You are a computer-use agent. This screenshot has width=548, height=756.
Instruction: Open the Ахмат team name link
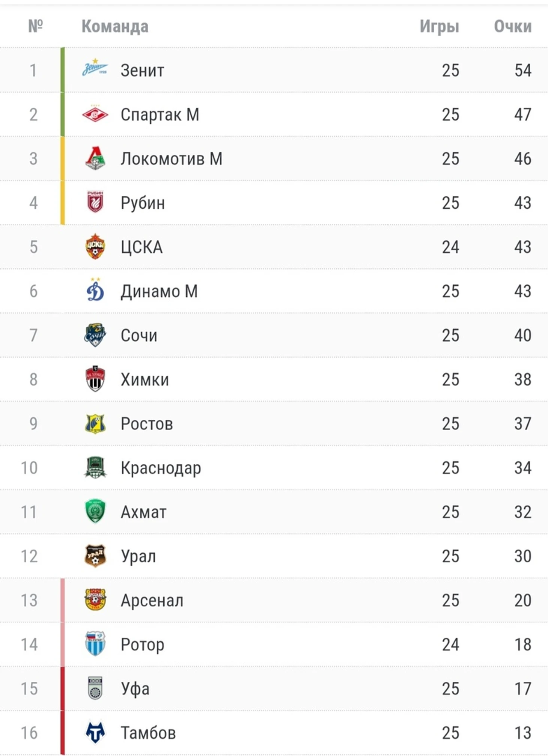143,512
